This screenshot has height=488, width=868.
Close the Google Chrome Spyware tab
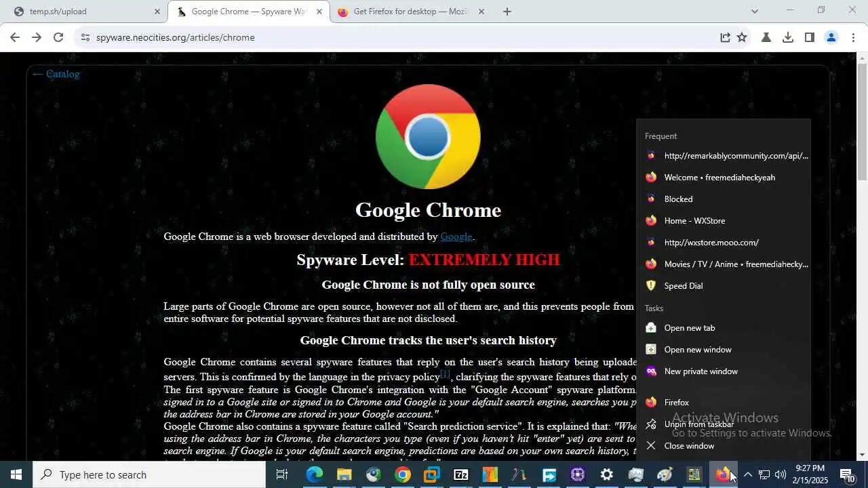pos(319,12)
